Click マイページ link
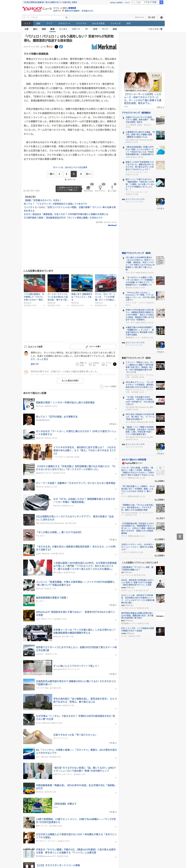The width and height of the screenshot is (186, 868). point(139,17)
